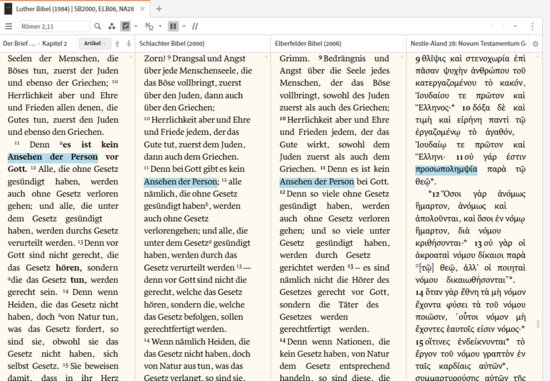Open a new tab with plus button

(159, 9)
